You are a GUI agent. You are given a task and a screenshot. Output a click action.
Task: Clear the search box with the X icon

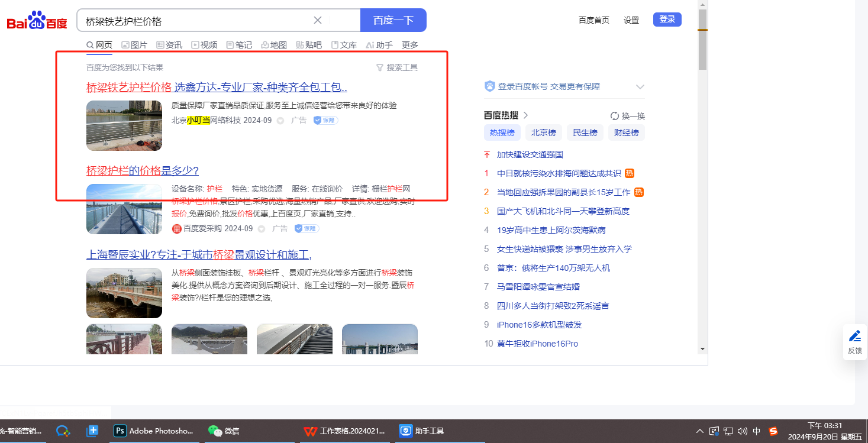318,20
